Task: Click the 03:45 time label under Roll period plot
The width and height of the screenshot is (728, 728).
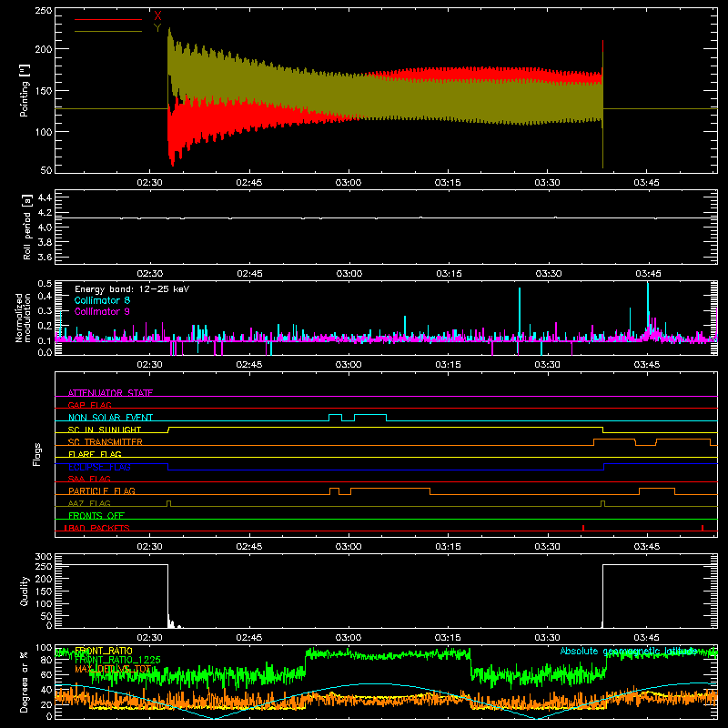Action: 648,274
